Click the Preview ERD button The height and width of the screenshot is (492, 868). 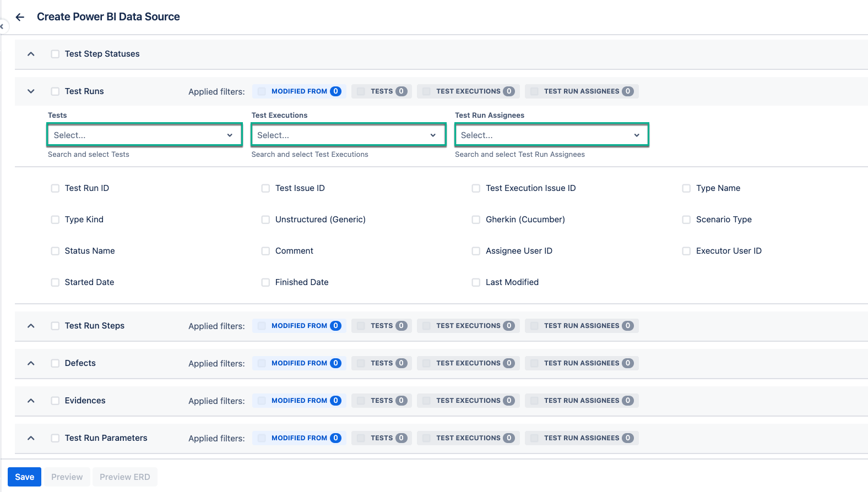click(x=124, y=477)
